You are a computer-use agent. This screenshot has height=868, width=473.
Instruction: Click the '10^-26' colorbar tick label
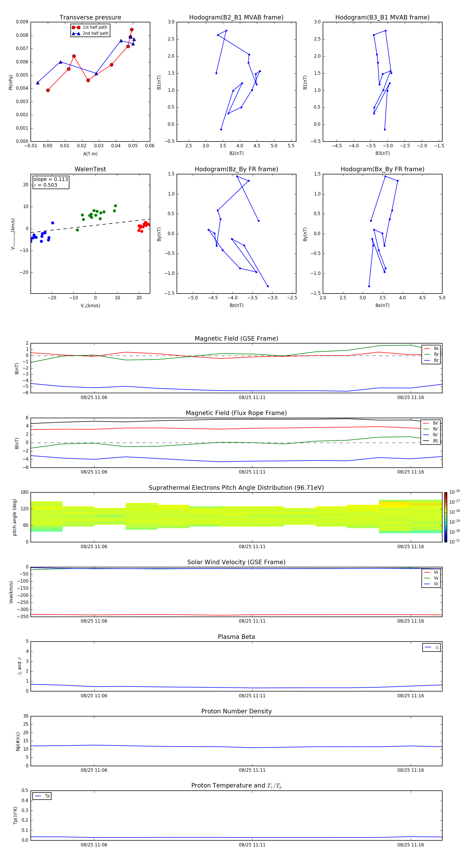455,492
